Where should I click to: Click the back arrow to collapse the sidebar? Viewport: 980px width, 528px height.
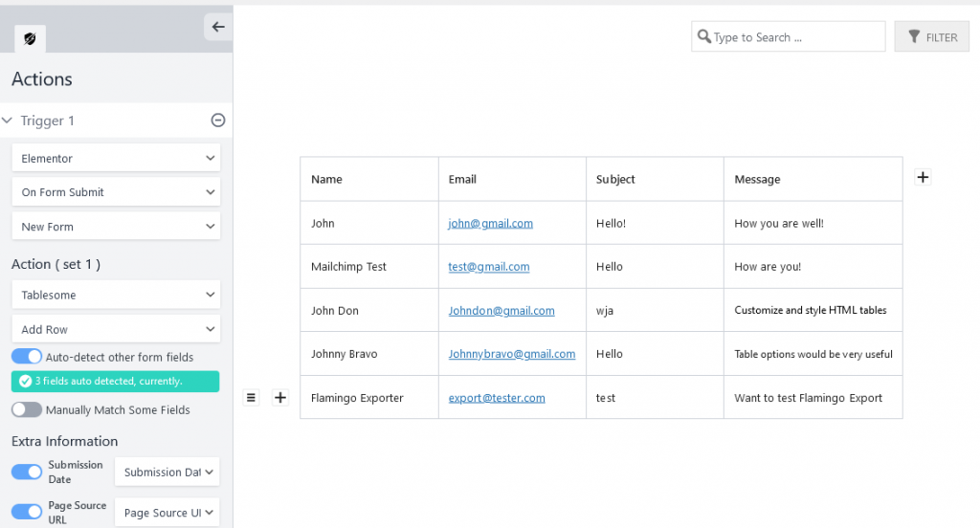(218, 27)
